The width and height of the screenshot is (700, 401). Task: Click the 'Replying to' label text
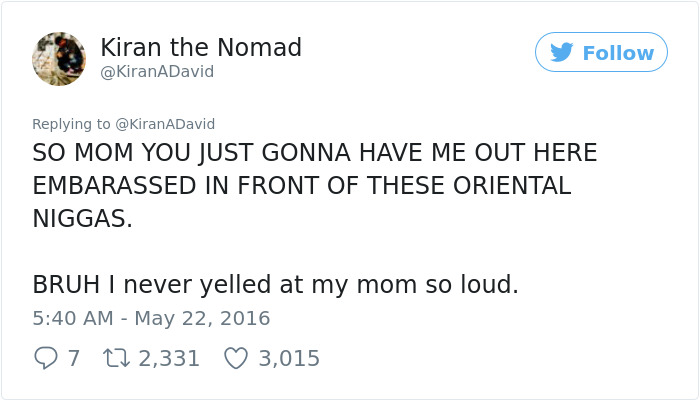click(71, 124)
